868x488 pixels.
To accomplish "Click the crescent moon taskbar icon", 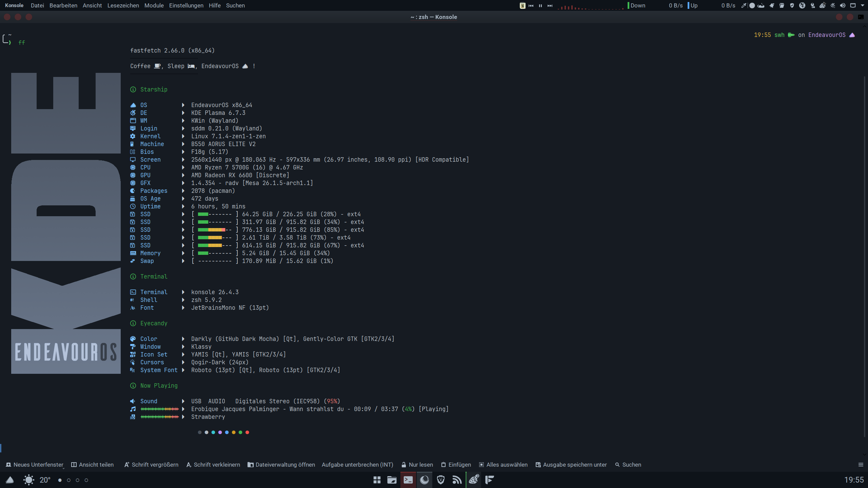I will coord(425,480).
